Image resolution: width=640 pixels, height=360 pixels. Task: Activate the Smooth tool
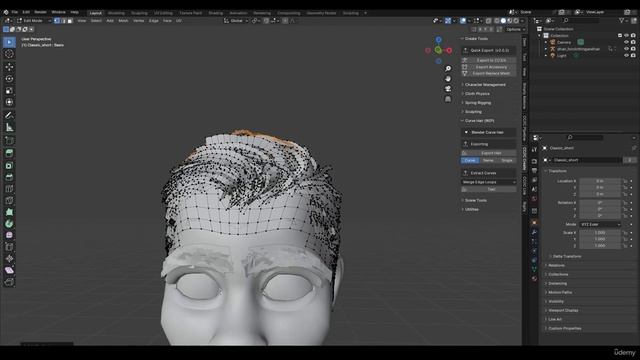(9, 236)
